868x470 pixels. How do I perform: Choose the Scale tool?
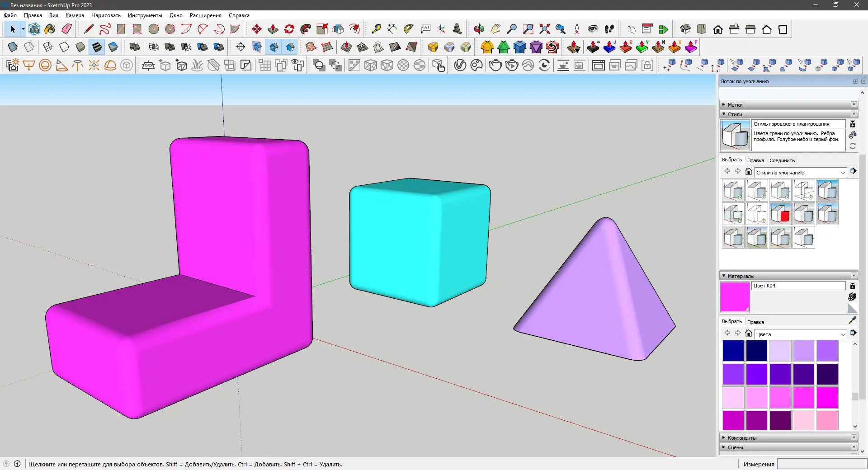pyautogui.click(x=322, y=29)
